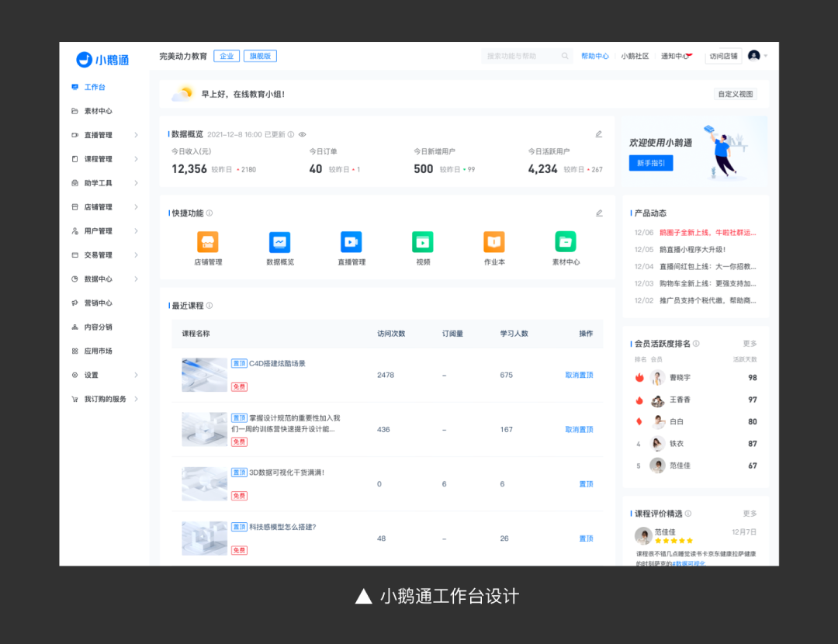This screenshot has height=644, width=838.
Task: Expand the 直播管理 sidebar menu
Action: pos(136,135)
